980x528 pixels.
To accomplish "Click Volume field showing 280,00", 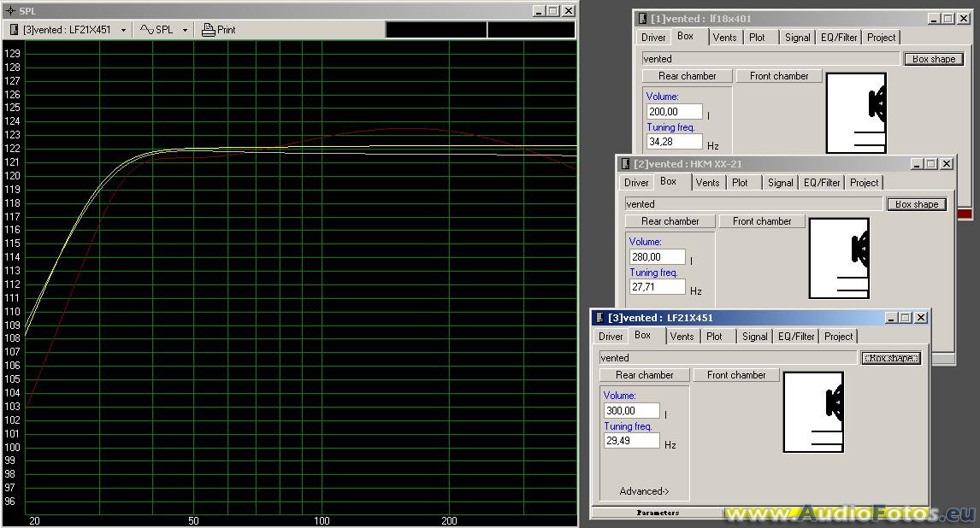I will pos(657,257).
